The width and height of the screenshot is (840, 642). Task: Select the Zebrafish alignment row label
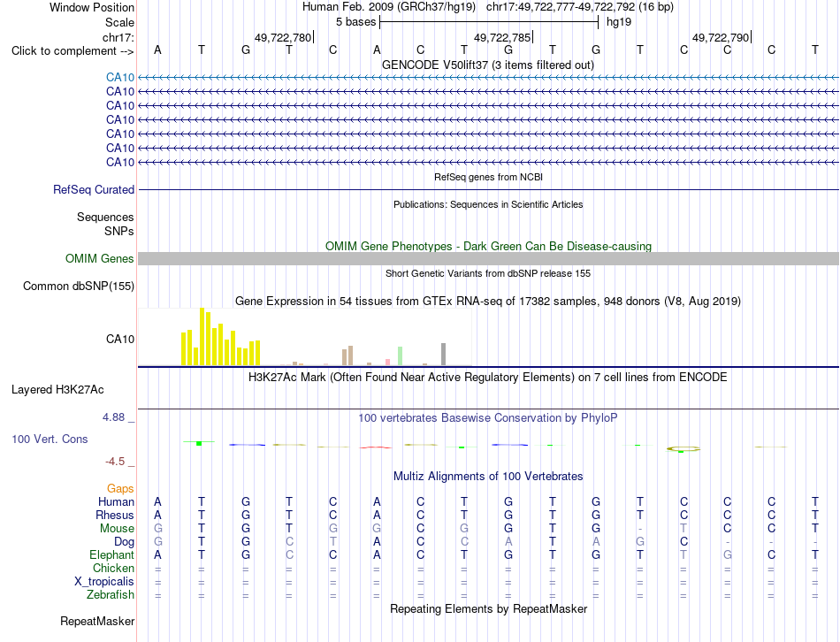coord(111,595)
